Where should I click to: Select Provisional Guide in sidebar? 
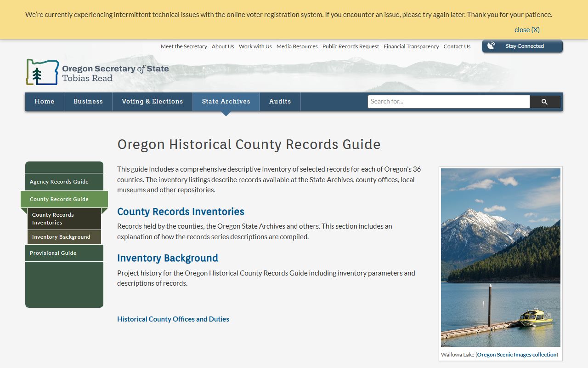click(x=64, y=253)
